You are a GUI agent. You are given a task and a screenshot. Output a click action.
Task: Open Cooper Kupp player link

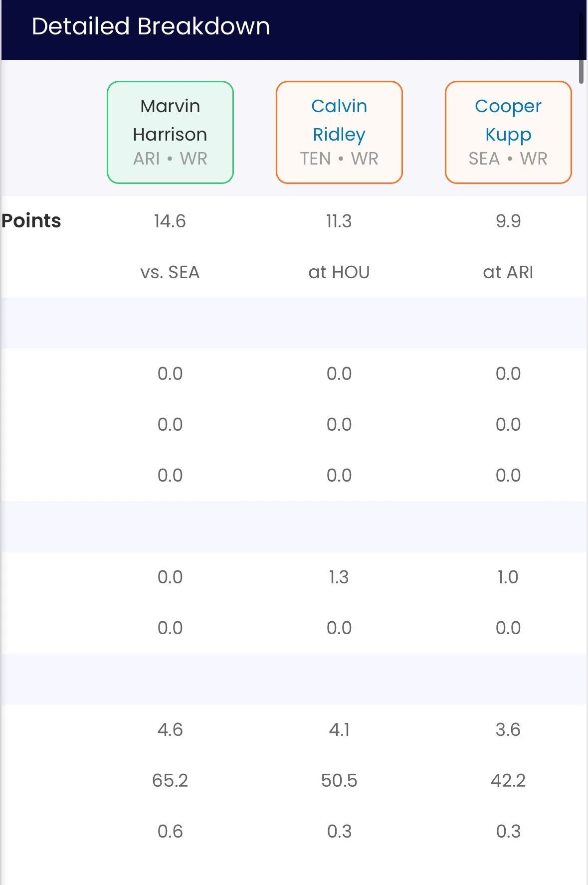[508, 120]
